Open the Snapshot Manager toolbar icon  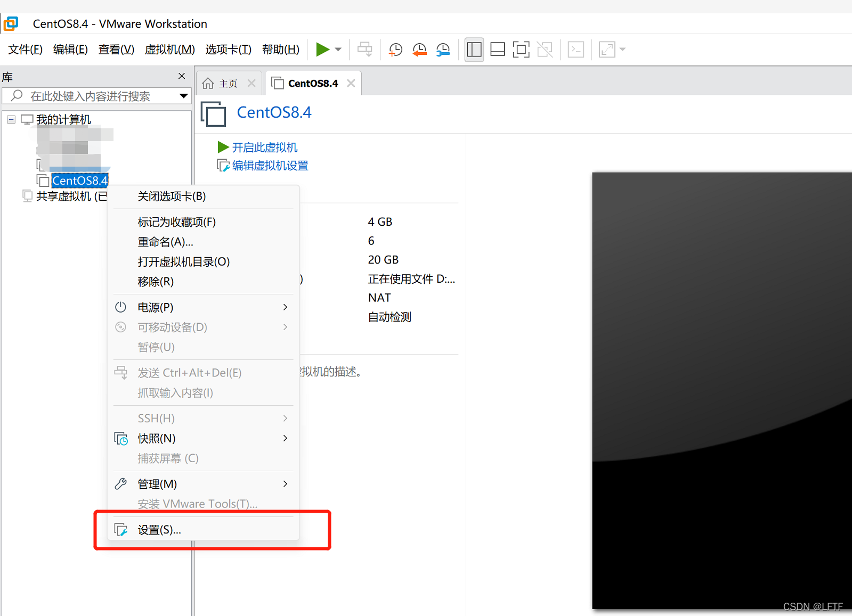pos(443,50)
